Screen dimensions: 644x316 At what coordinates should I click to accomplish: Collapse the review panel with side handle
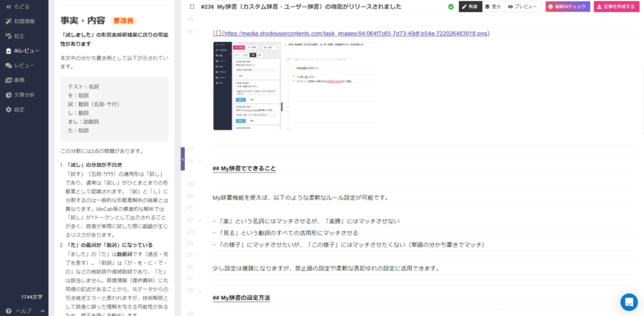(183, 159)
